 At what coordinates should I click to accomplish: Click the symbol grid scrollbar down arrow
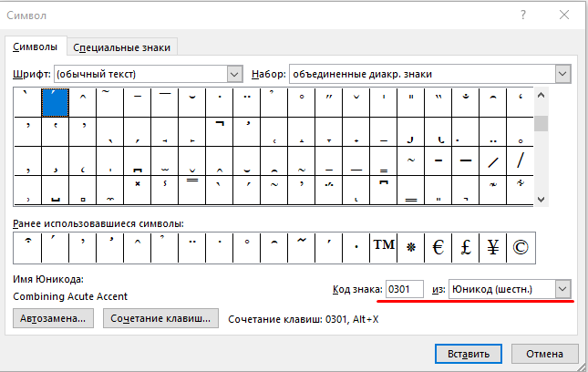click(541, 199)
